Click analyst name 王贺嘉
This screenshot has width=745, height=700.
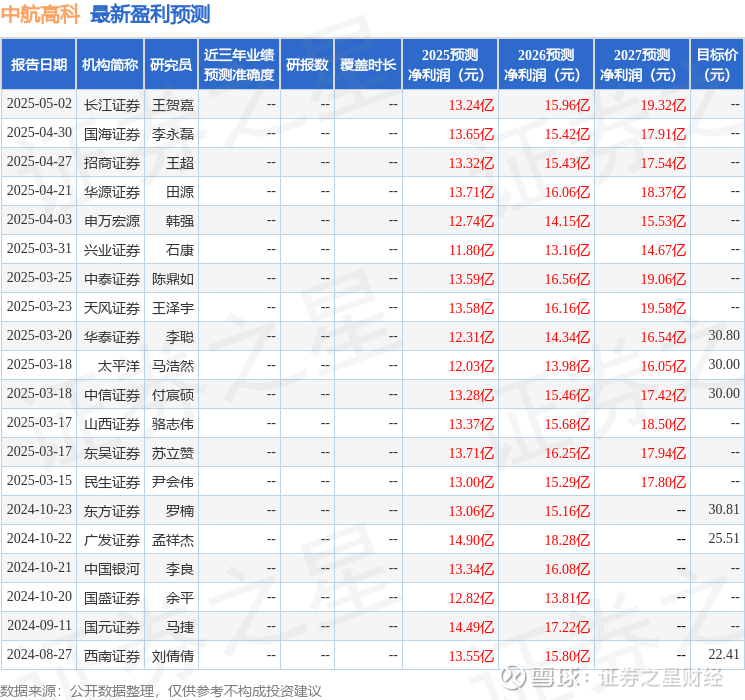coord(173,105)
